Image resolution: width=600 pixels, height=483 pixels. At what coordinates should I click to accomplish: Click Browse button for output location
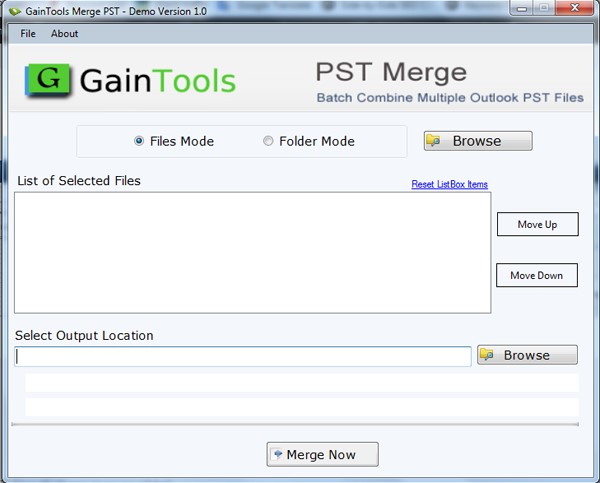[x=527, y=355]
